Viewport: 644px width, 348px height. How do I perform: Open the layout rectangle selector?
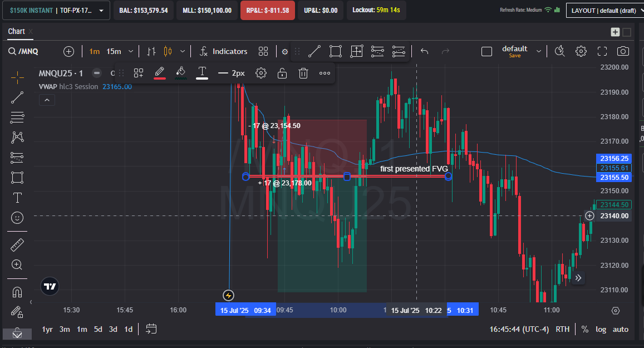(x=486, y=51)
